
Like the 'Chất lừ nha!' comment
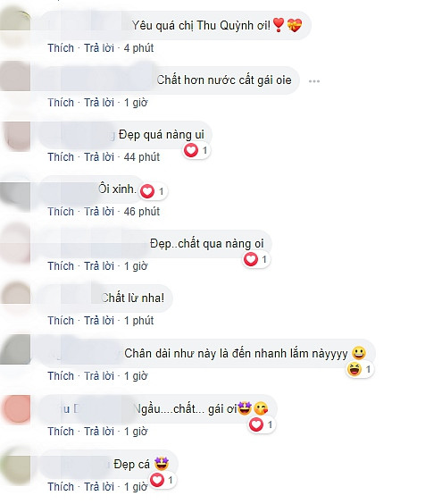tap(61, 321)
